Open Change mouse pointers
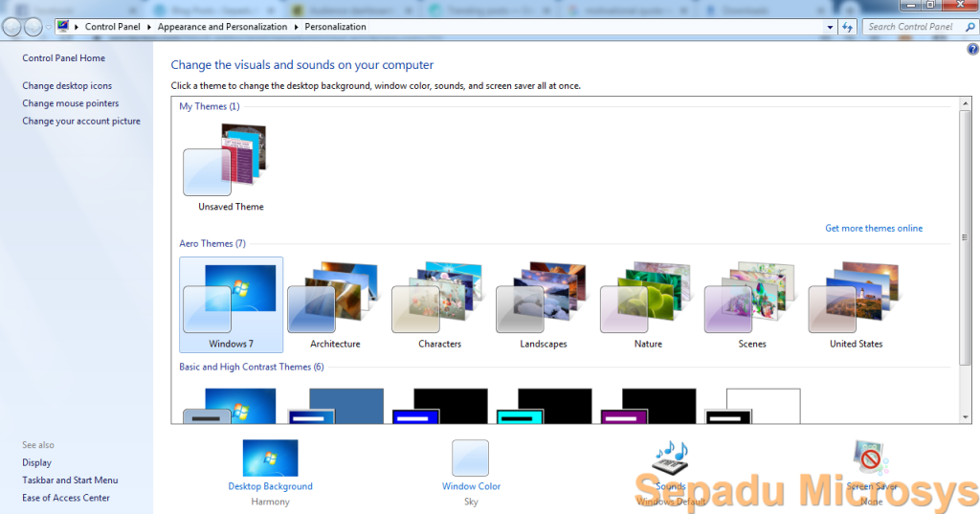 71,103
